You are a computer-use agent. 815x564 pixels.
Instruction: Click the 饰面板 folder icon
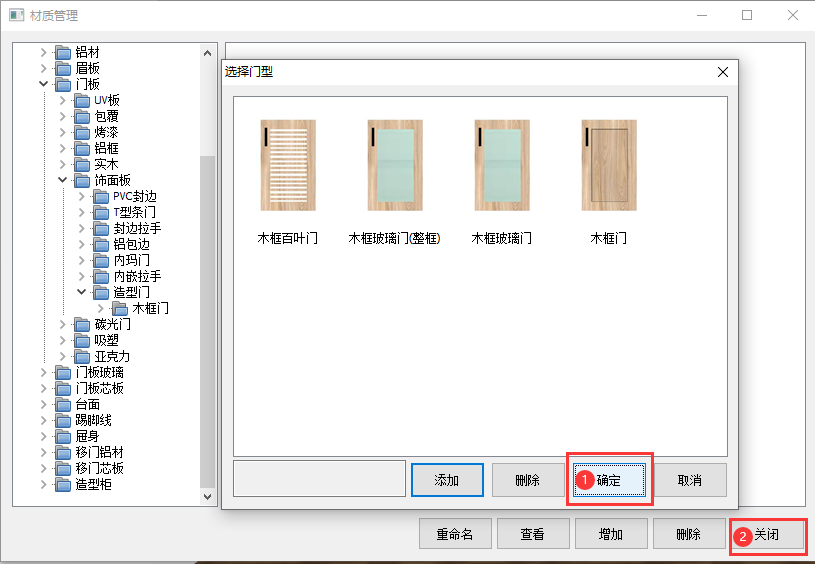pos(82,181)
